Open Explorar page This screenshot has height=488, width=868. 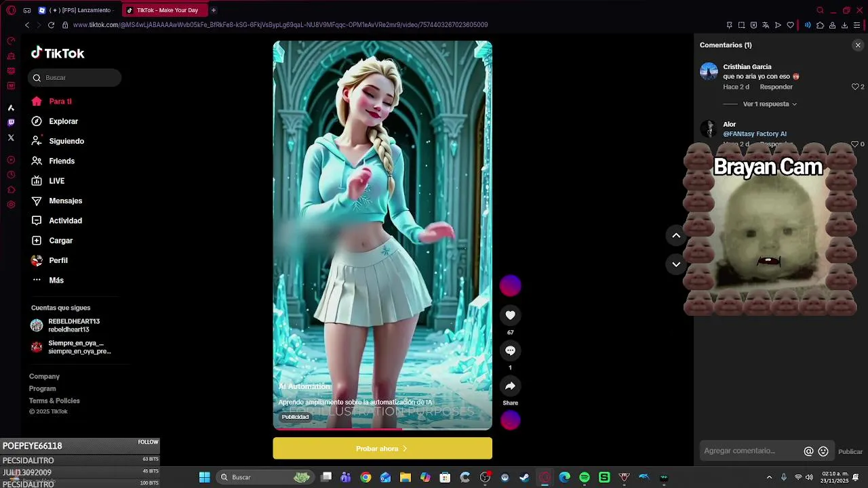click(54, 121)
